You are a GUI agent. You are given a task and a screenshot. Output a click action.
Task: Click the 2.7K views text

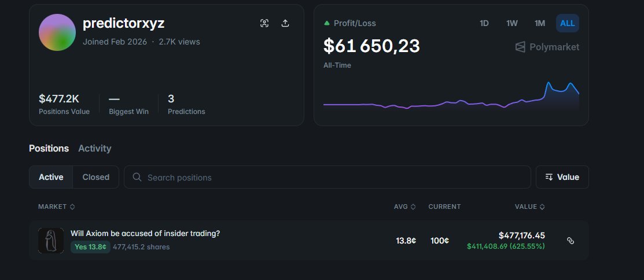tap(179, 42)
